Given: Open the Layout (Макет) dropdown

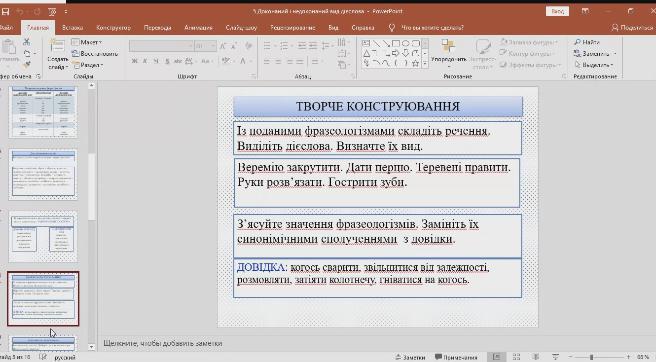Looking at the screenshot, I should (87, 42).
